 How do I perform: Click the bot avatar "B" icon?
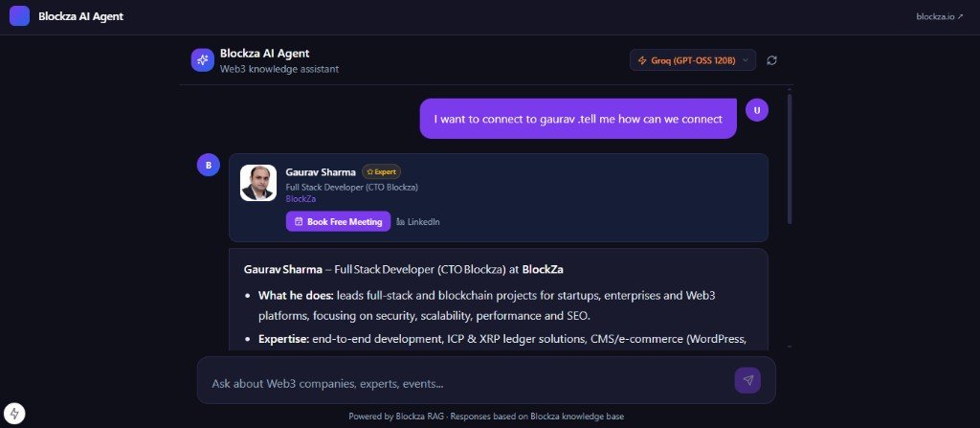[x=208, y=166]
